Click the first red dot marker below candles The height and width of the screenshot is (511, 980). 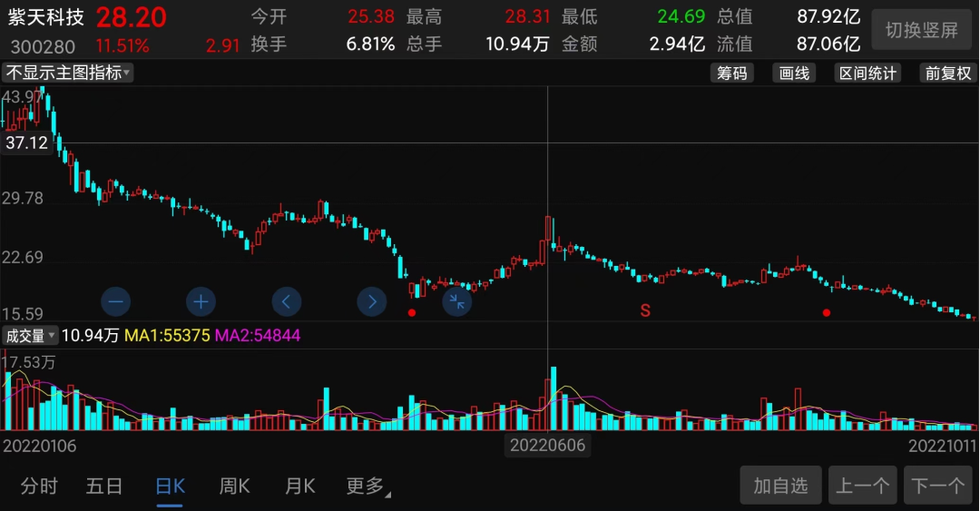(x=412, y=313)
